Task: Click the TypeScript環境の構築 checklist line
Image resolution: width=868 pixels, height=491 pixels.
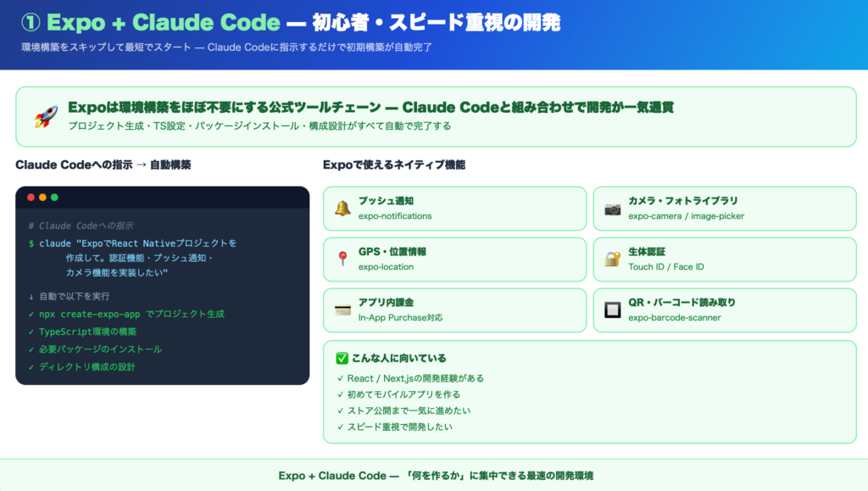Action: [87, 332]
